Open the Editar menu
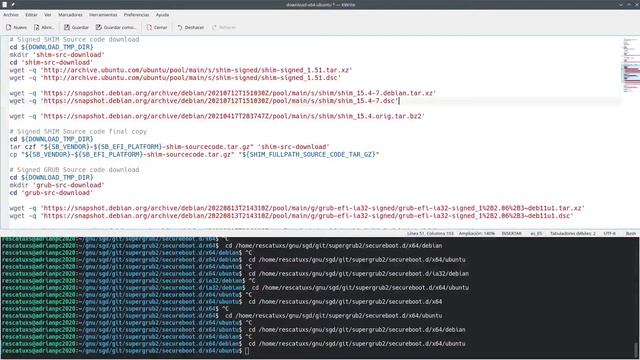The width and height of the screenshot is (640, 360). pyautogui.click(x=31, y=15)
